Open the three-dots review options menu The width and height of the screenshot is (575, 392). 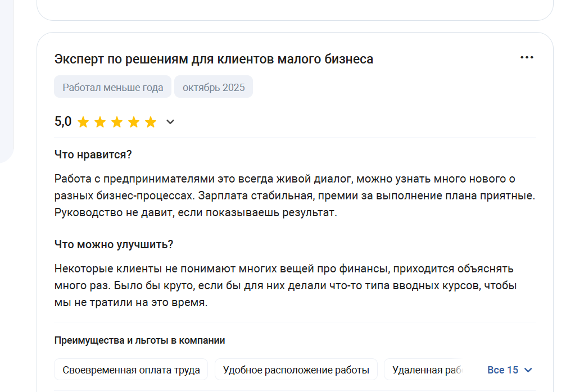tap(527, 58)
